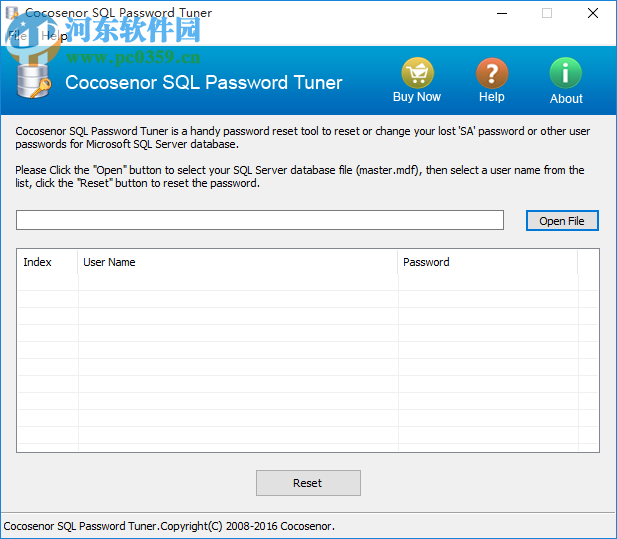Click the Open File button

tap(562, 221)
